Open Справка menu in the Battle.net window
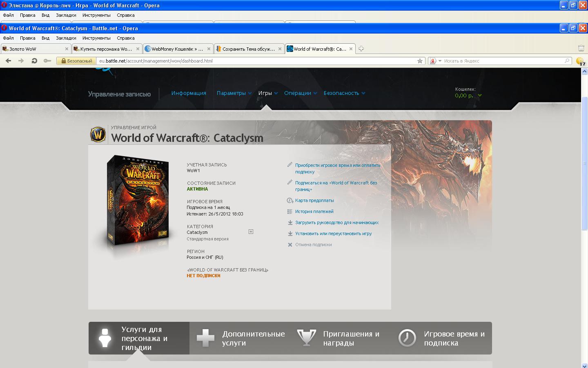This screenshot has width=588, height=368. tap(125, 38)
